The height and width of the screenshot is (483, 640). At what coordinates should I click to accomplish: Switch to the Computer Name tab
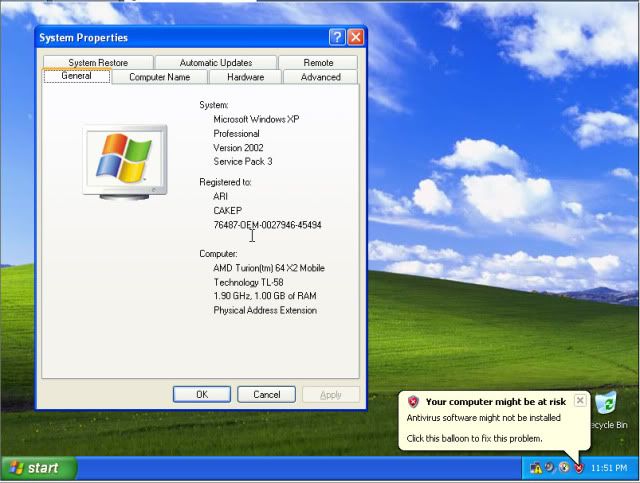[x=160, y=77]
